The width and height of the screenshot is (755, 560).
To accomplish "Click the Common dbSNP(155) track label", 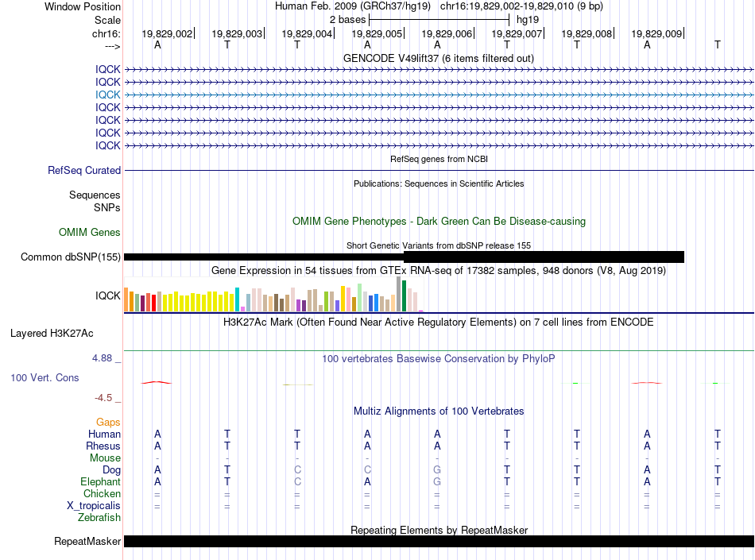I will (70, 257).
